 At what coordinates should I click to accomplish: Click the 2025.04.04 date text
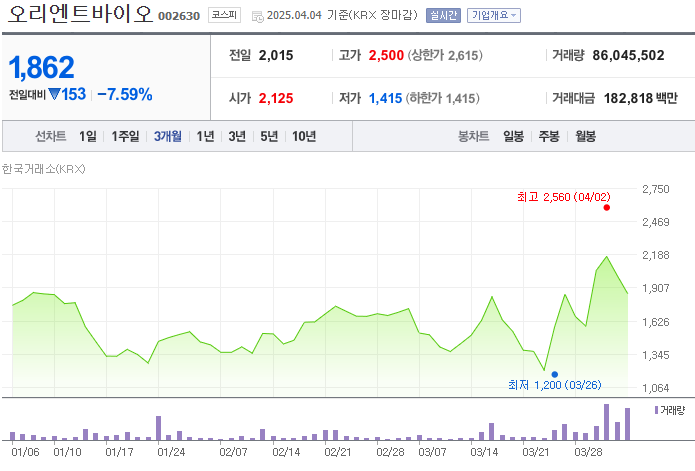[294, 16]
